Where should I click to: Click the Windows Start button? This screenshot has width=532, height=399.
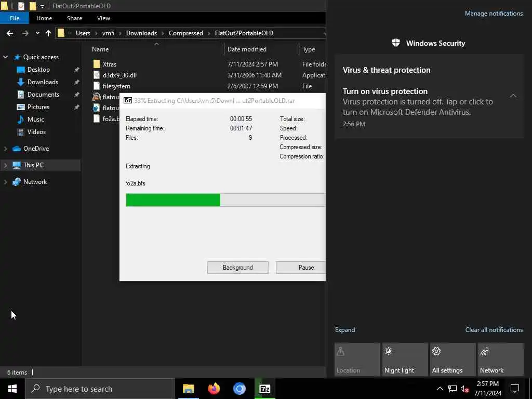(x=12, y=389)
